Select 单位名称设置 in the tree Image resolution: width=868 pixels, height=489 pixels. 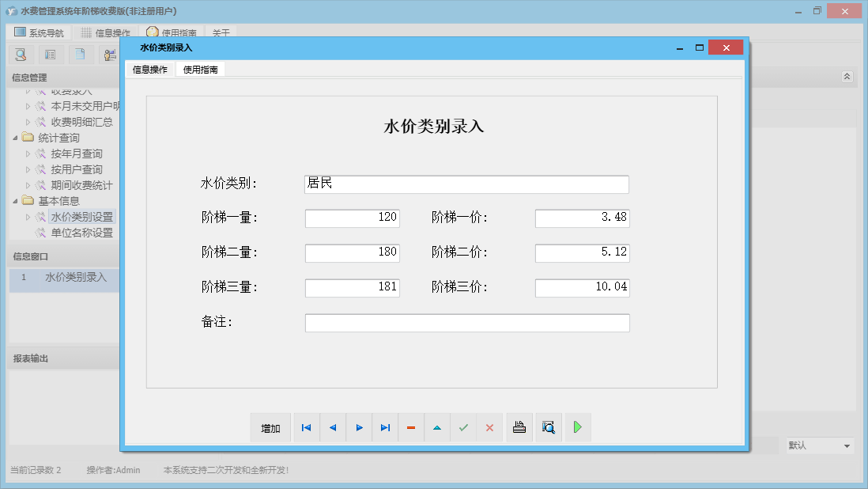coord(81,233)
